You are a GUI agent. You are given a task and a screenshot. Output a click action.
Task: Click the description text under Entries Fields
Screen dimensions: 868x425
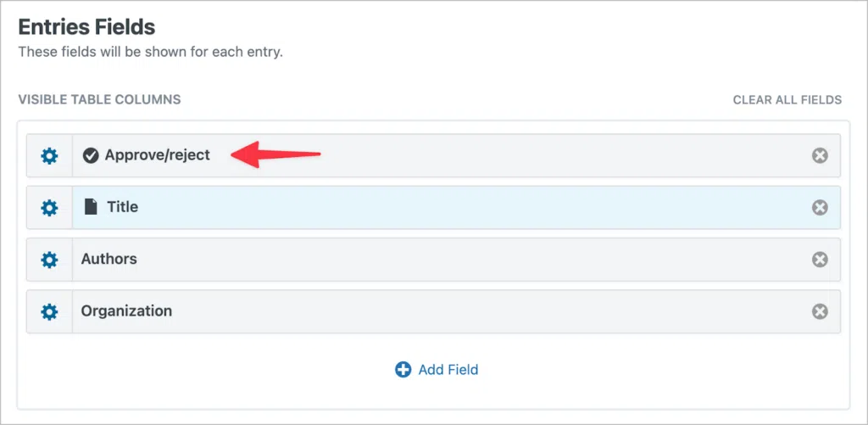[x=151, y=53]
